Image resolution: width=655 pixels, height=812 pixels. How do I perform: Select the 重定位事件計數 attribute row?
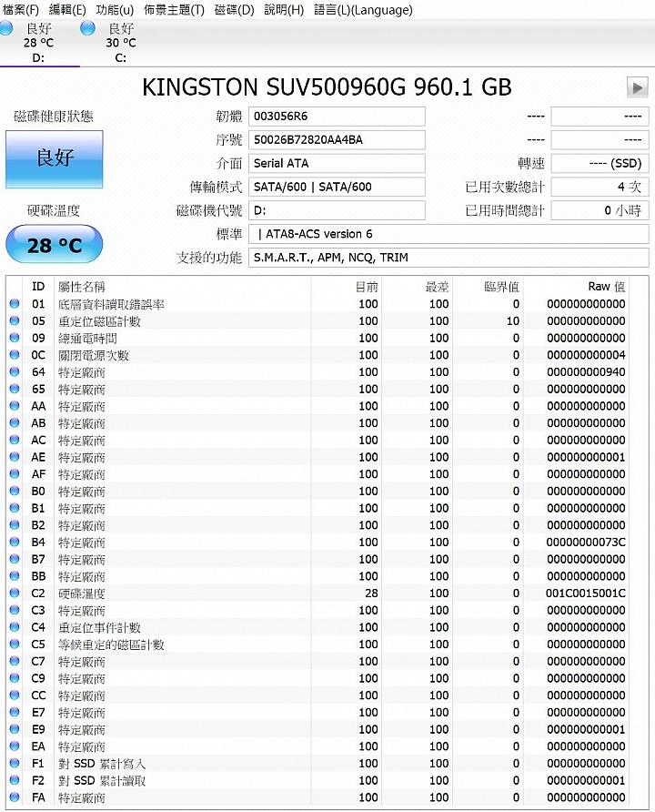click(317, 627)
